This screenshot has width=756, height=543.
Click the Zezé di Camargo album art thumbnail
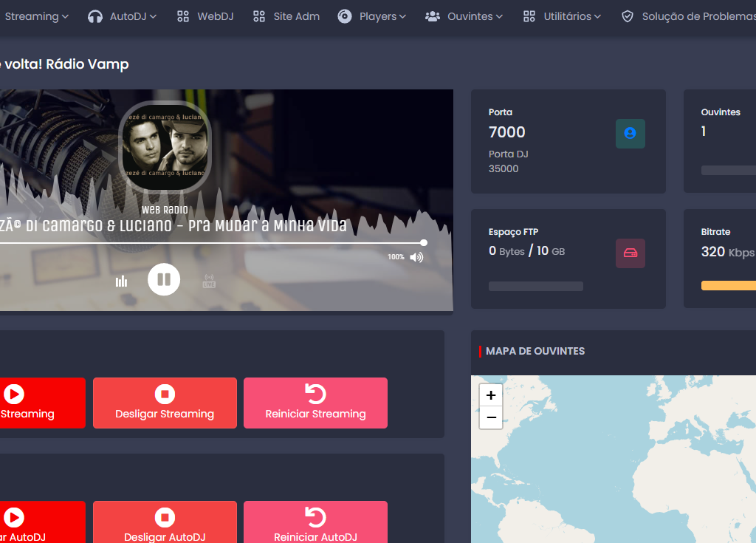click(x=165, y=146)
